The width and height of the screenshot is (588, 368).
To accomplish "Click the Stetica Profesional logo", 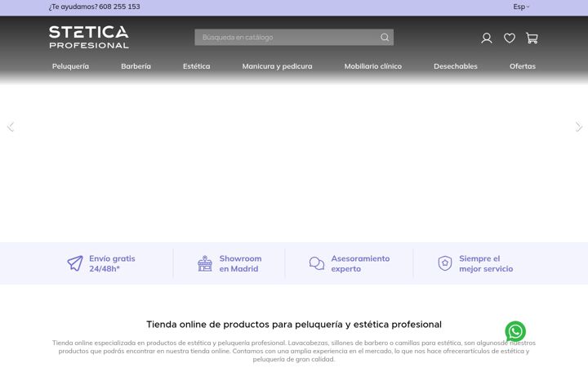I will (89, 37).
